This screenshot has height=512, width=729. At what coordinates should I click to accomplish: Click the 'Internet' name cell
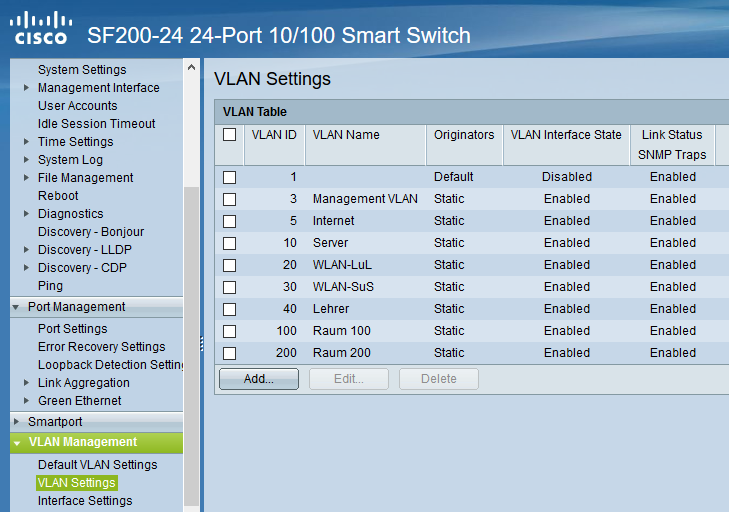pyautogui.click(x=333, y=221)
